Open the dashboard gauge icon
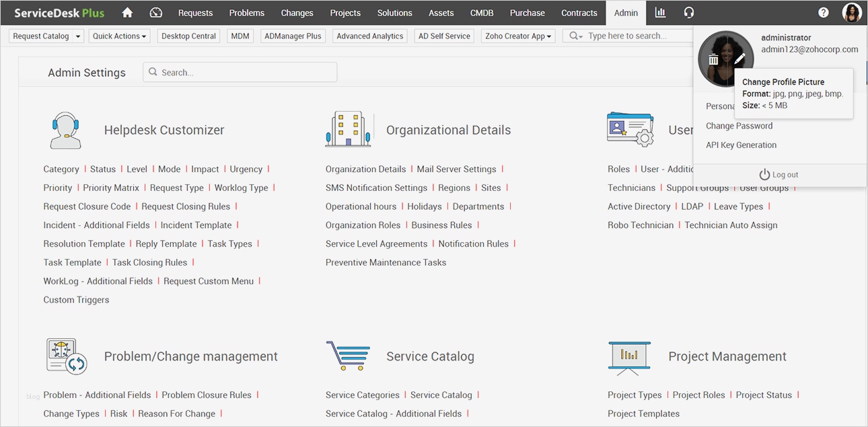Image resolution: width=868 pixels, height=427 pixels. (x=156, y=13)
